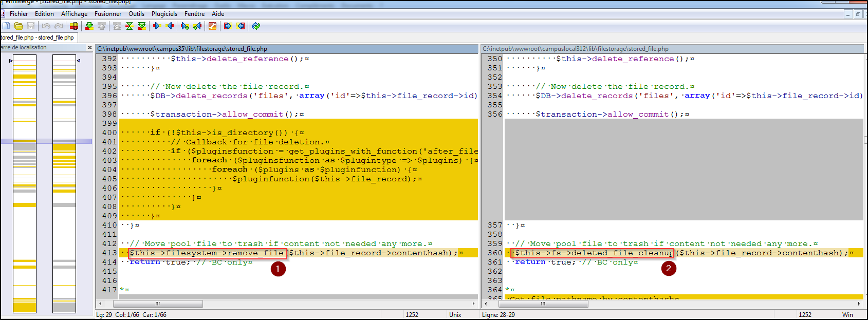Copy all differences to left icon
This screenshot has height=320, width=868.
click(x=241, y=26)
